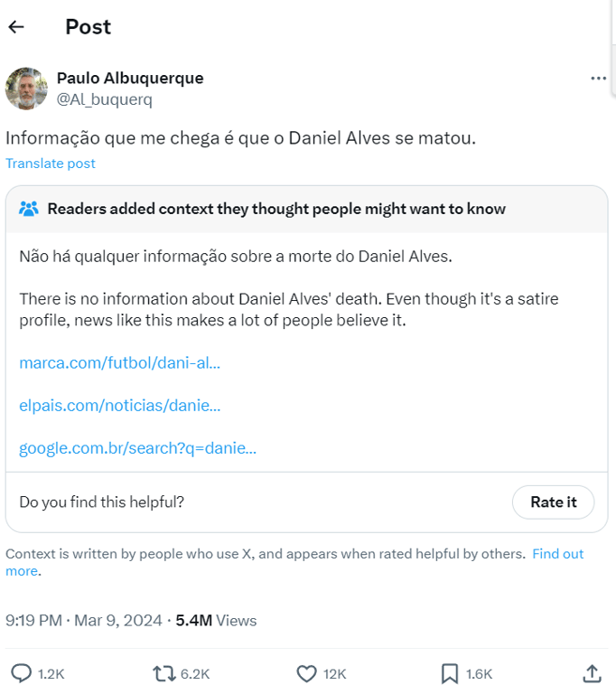
Task: Click the back arrow icon
Action: pos(16,27)
